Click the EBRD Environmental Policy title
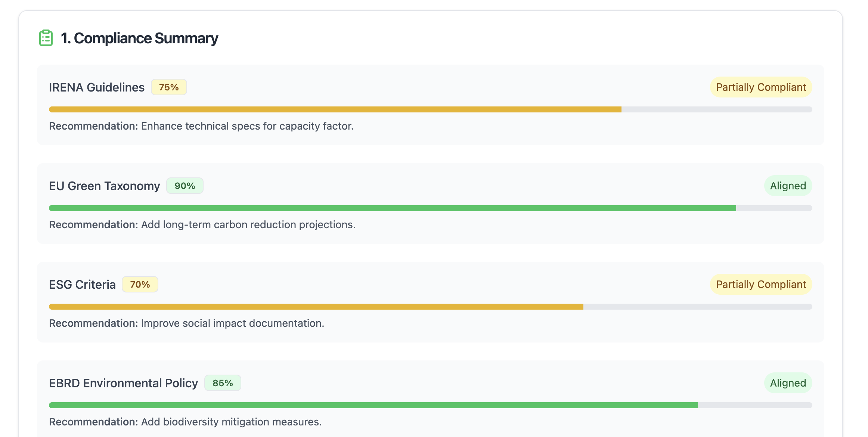868x437 pixels. 124,383
